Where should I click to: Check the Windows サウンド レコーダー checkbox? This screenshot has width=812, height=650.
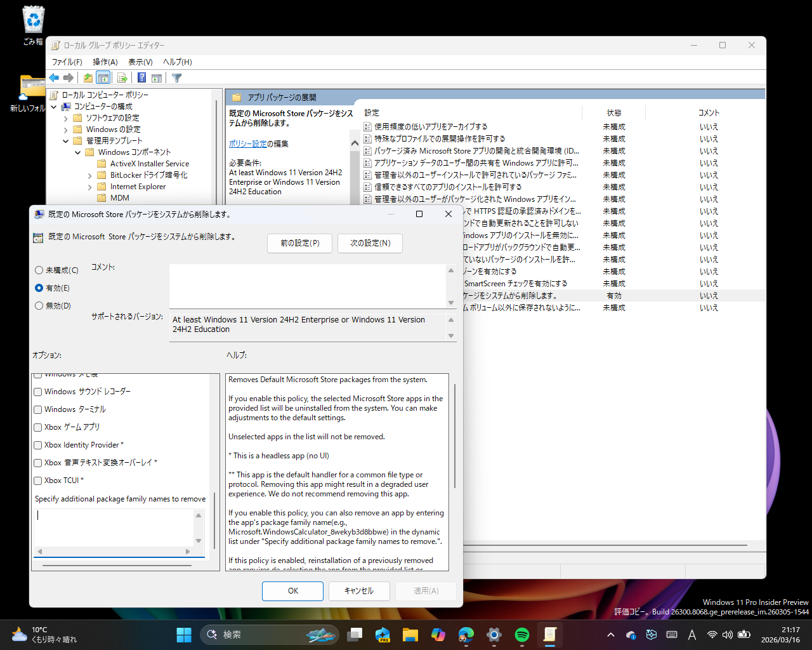click(x=38, y=392)
